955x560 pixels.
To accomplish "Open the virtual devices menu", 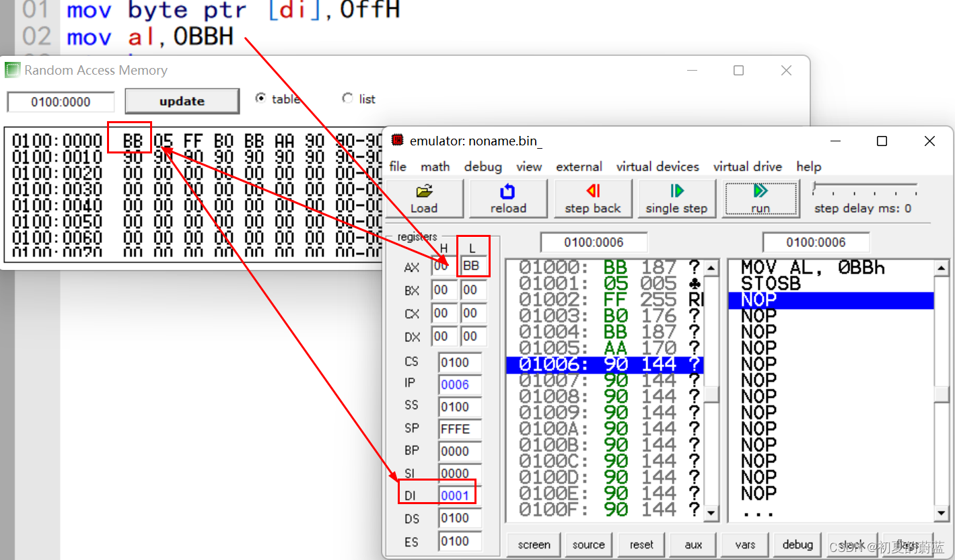I will [x=658, y=166].
